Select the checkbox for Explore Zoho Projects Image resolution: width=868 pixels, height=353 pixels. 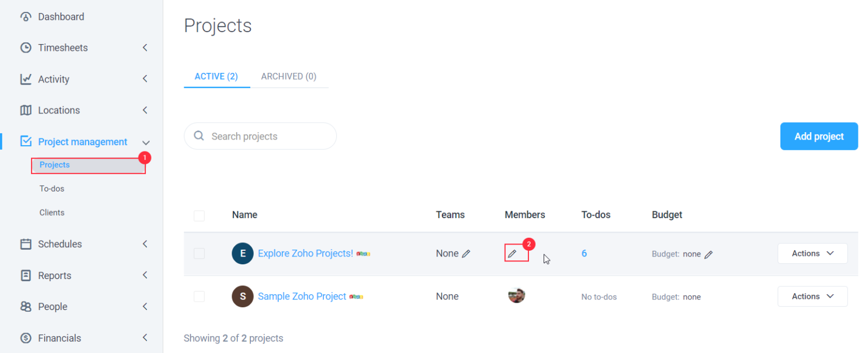(x=199, y=253)
